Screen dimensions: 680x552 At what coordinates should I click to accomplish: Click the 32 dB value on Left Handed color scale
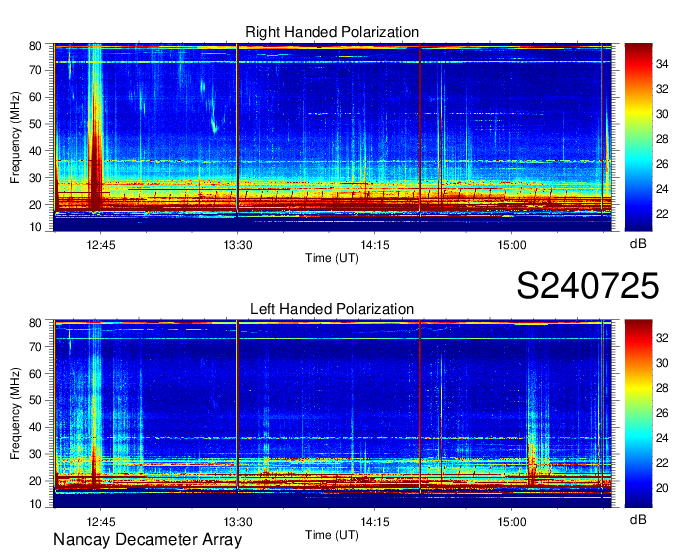point(662,338)
